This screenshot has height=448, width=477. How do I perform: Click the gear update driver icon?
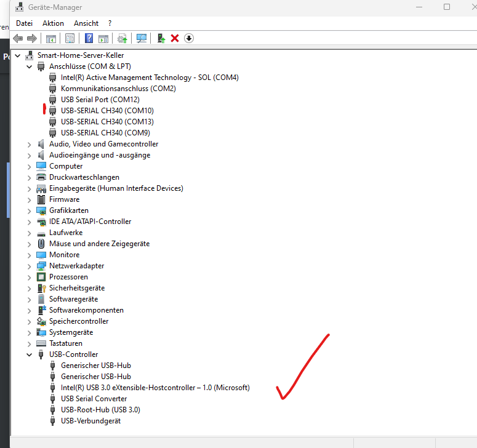[x=122, y=38]
